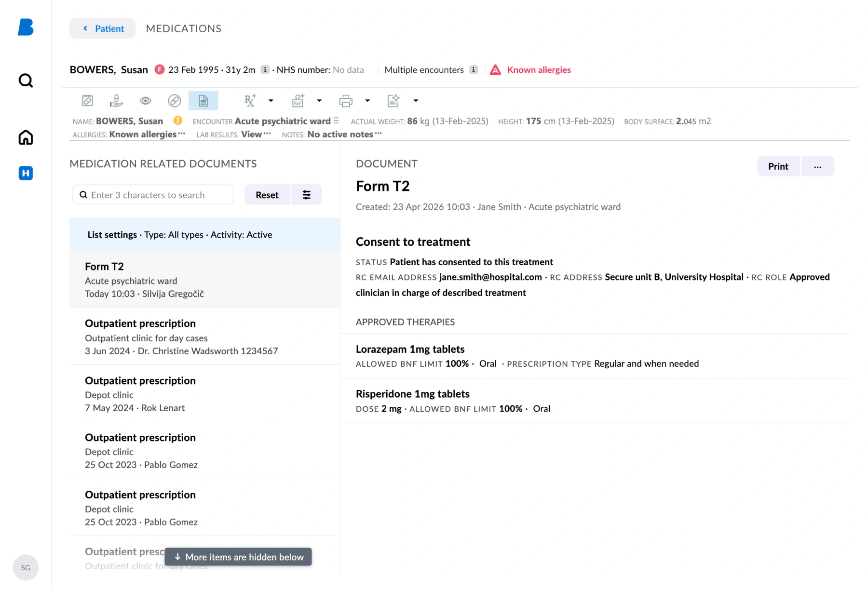
Task: Click the printer icon in toolbar
Action: tap(346, 101)
